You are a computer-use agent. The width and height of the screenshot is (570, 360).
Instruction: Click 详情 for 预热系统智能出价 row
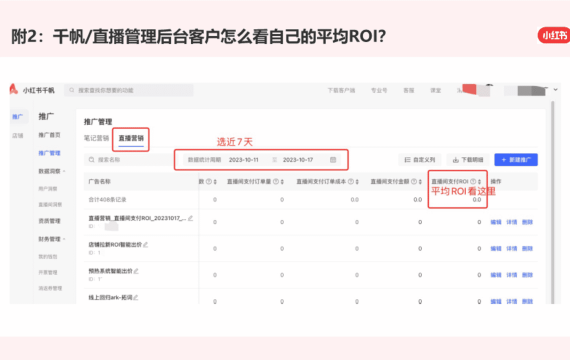[511, 275]
